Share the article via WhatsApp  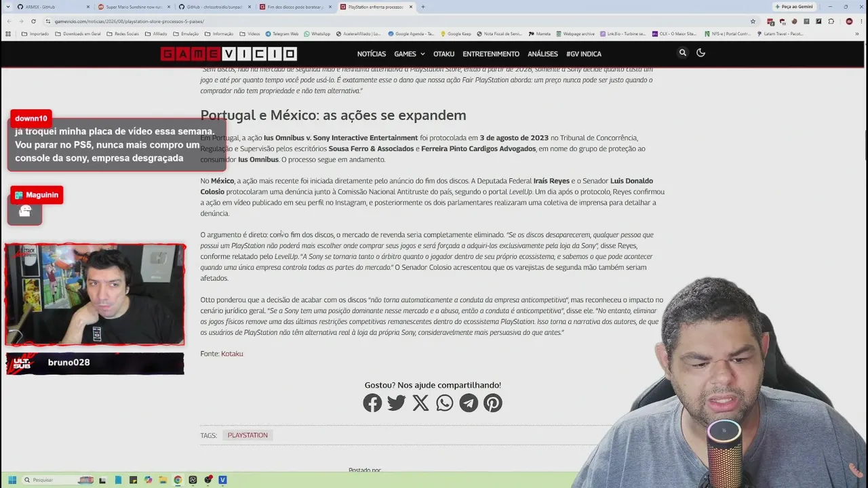[445, 403]
